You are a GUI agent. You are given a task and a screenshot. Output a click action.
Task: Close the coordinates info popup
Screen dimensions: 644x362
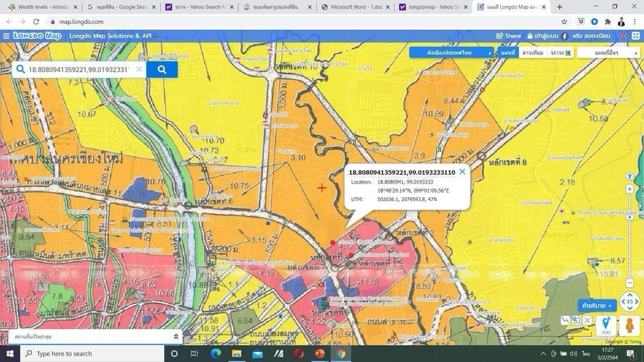point(462,172)
